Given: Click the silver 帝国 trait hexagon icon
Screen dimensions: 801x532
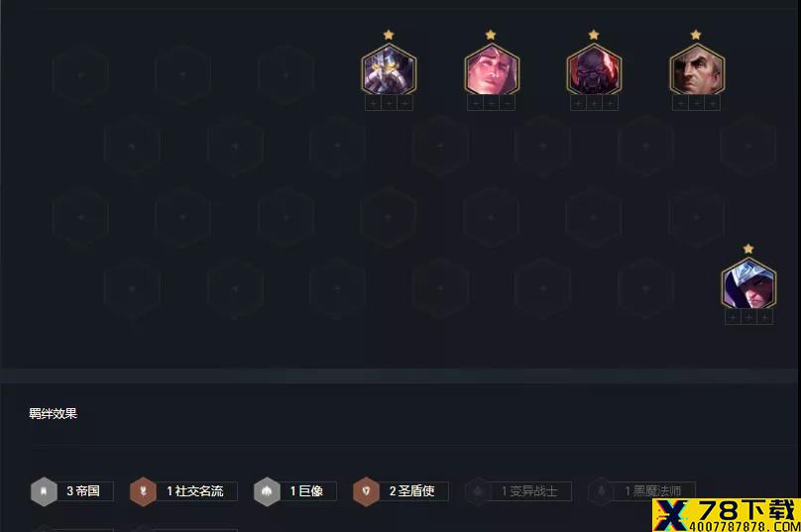Looking at the screenshot, I should tap(44, 491).
